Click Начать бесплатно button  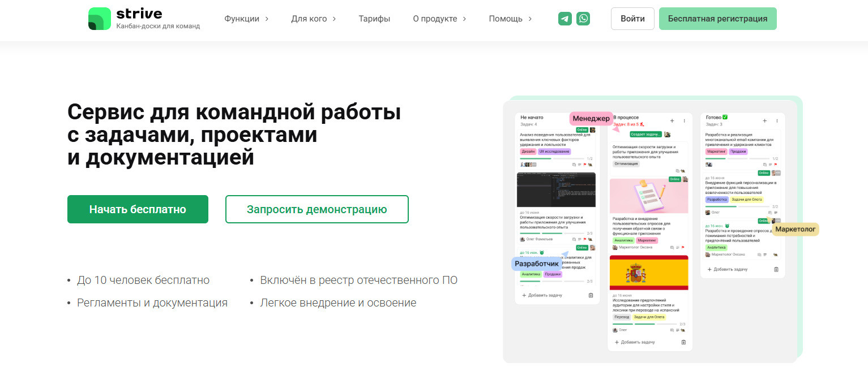138,209
